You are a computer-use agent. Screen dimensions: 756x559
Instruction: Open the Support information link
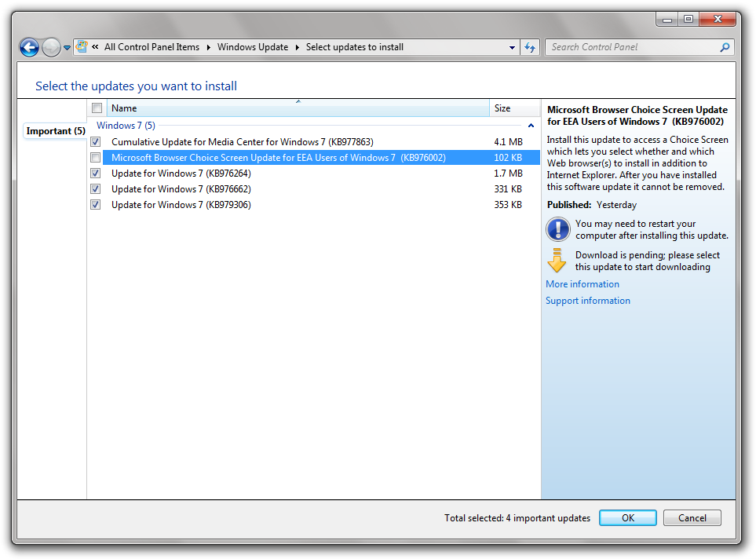[x=588, y=301]
